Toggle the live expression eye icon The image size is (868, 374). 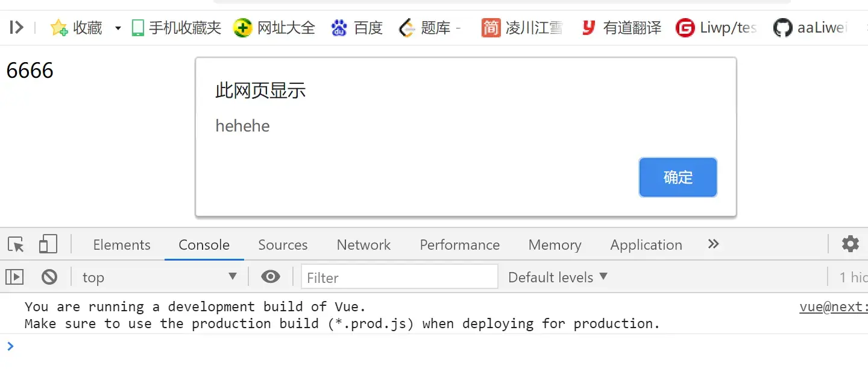pyautogui.click(x=271, y=277)
